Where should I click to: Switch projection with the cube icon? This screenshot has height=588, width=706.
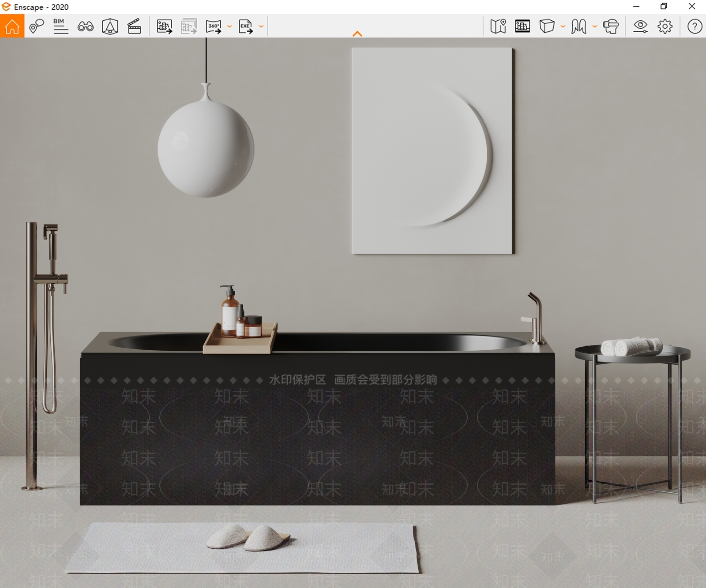pos(547,26)
